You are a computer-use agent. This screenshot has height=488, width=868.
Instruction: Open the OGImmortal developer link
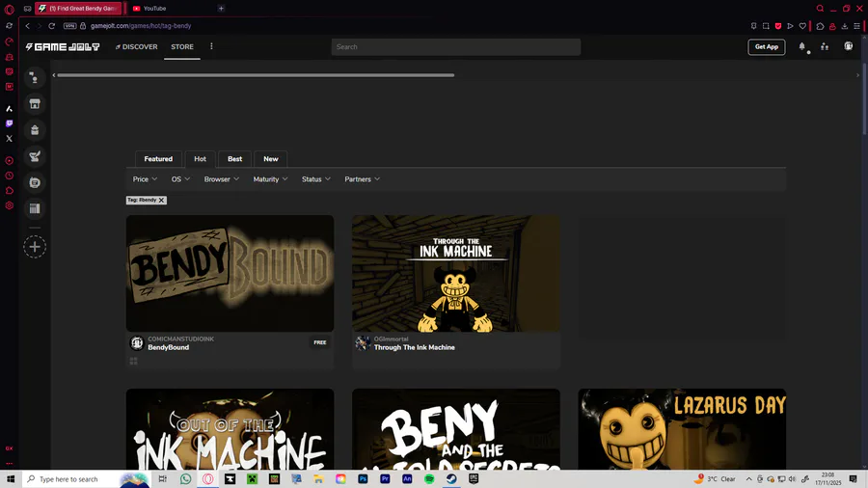click(391, 339)
